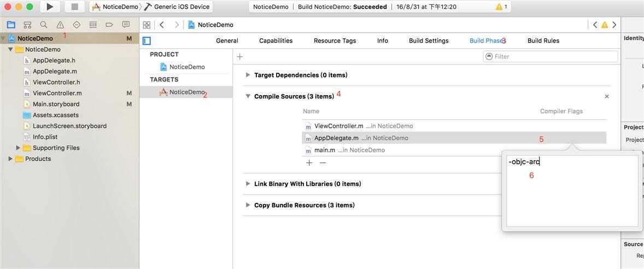Viewport: 644px width, 269px height.
Task: Select the Build Phases tab
Action: point(487,40)
